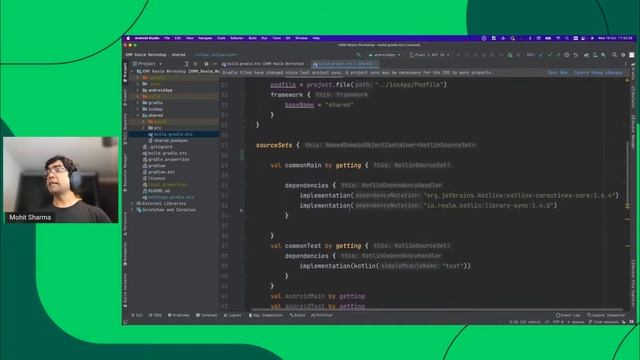Click the 4 spaces indent setting

coord(576,322)
